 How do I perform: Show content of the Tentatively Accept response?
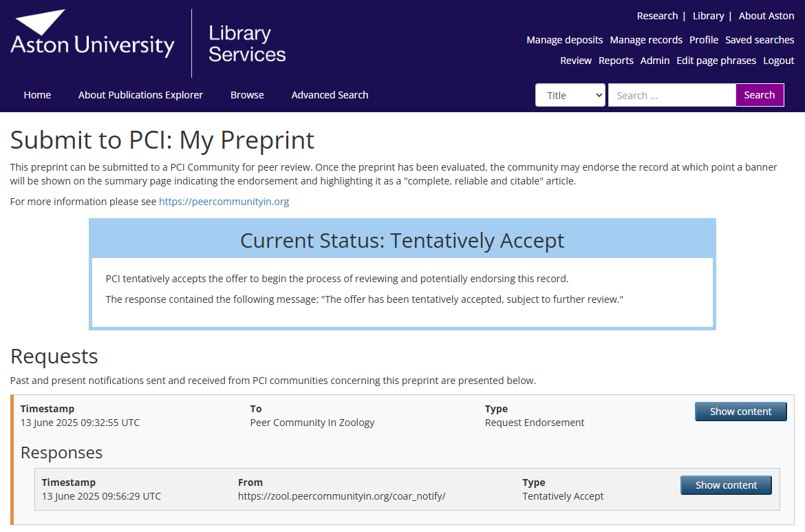726,485
